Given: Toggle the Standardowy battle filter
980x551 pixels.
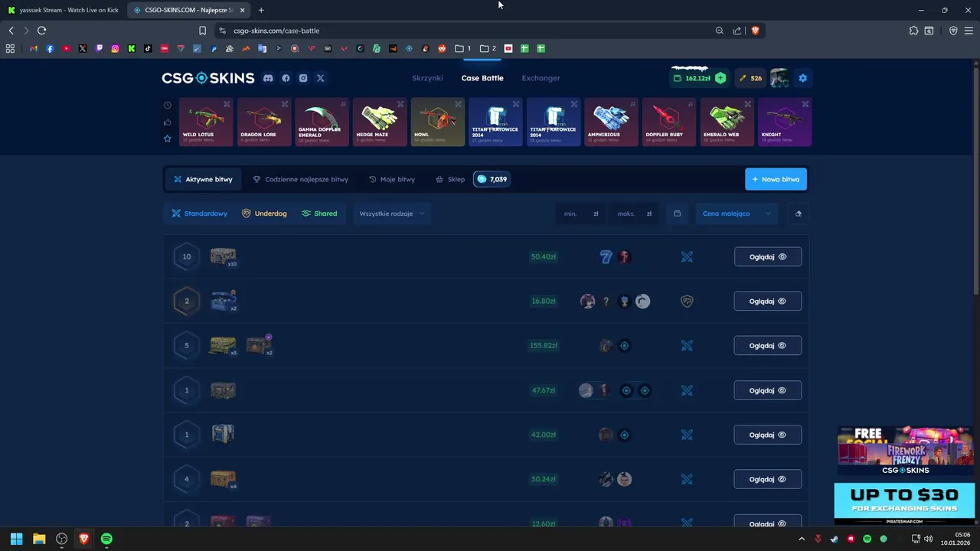Looking at the screenshot, I should click(x=200, y=214).
